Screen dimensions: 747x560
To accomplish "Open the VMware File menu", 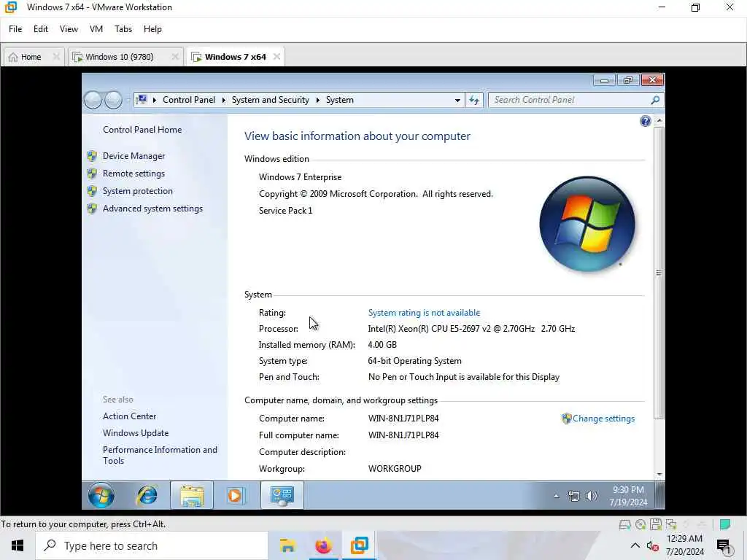I will pyautogui.click(x=15, y=29).
